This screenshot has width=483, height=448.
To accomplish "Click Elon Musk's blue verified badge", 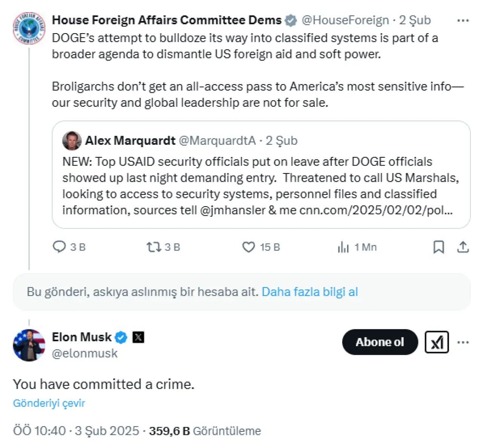I will [121, 337].
